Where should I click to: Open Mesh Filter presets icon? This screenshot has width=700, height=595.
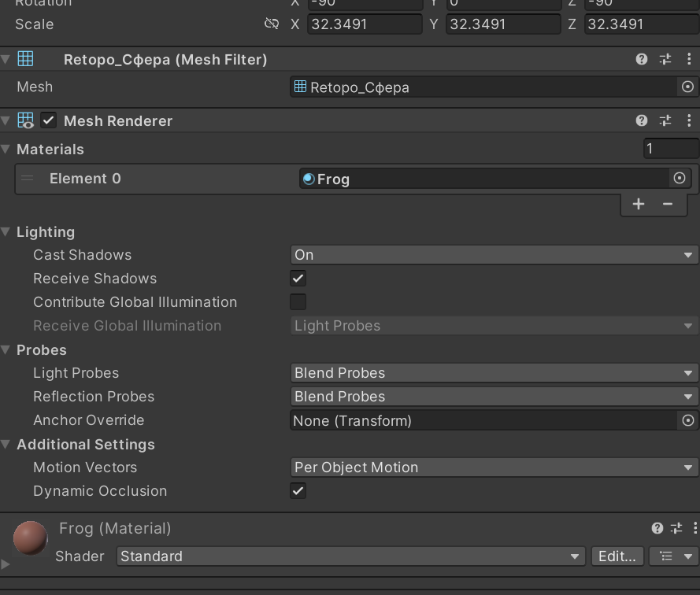pos(665,59)
